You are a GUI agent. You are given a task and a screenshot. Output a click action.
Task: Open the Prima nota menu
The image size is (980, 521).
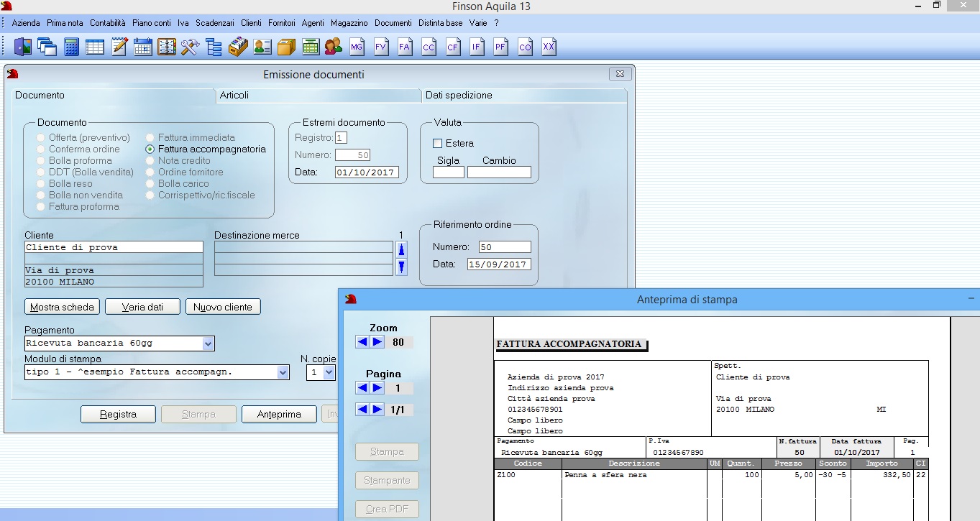pyautogui.click(x=65, y=23)
